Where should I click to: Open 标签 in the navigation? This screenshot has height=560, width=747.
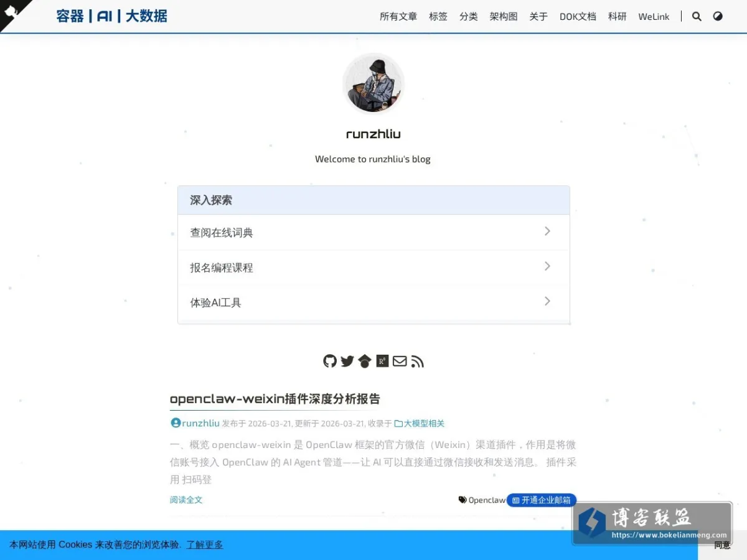438,16
